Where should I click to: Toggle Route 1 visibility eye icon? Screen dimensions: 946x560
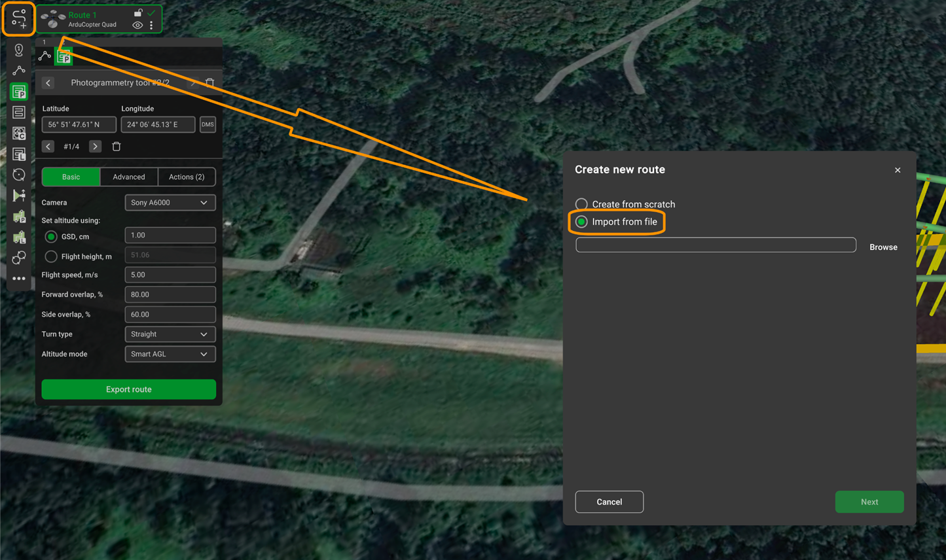pos(137,26)
